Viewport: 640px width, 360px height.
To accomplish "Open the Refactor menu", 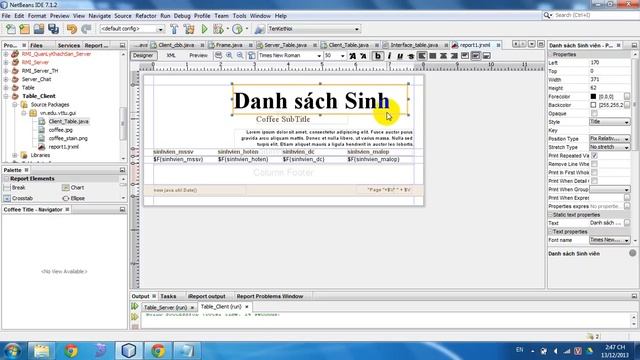I will (x=146, y=16).
